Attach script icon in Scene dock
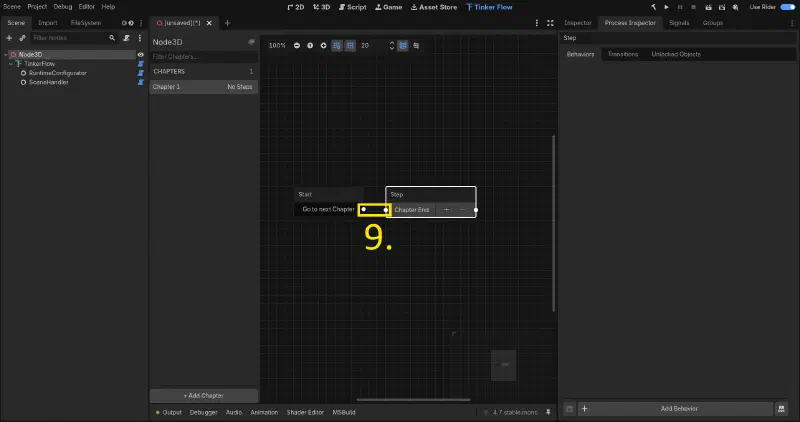The width and height of the screenshot is (800, 422). [x=127, y=38]
